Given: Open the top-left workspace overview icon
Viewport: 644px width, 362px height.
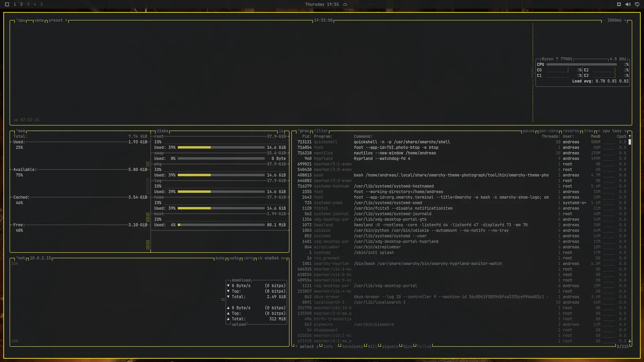Looking at the screenshot, I should point(7,4).
